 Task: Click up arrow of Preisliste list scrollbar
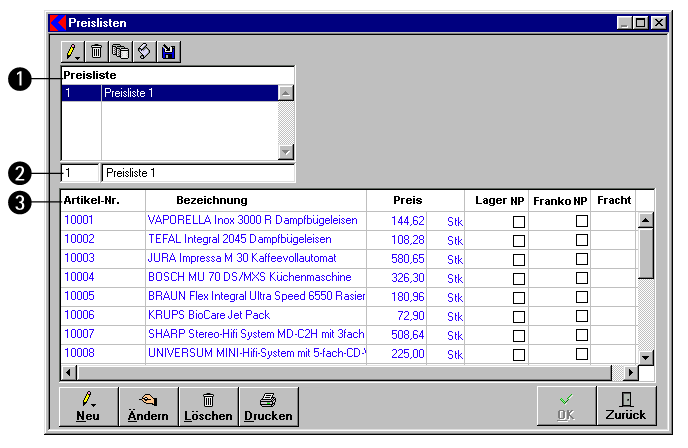[x=286, y=93]
